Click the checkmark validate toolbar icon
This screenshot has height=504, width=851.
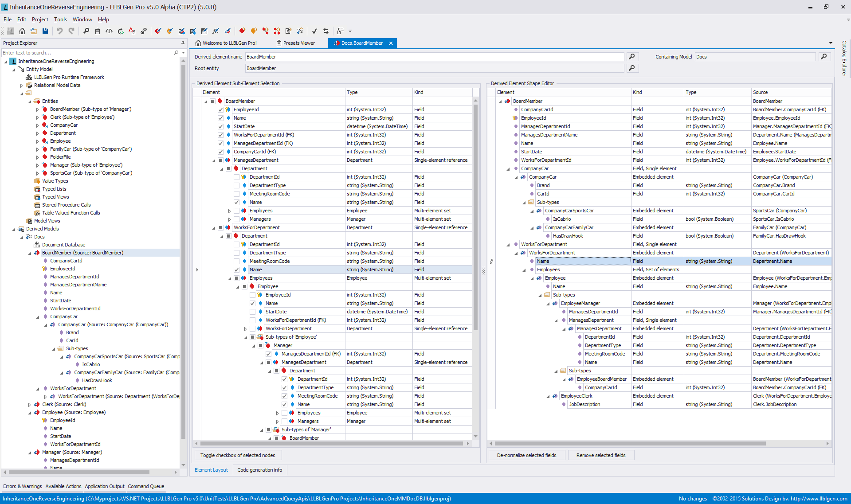[x=314, y=31]
